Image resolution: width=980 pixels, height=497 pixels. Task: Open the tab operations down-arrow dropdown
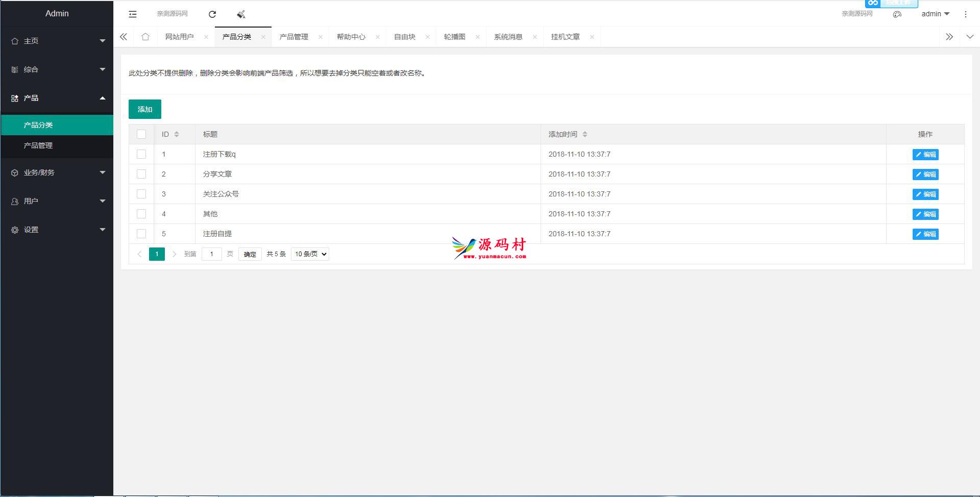tap(970, 37)
